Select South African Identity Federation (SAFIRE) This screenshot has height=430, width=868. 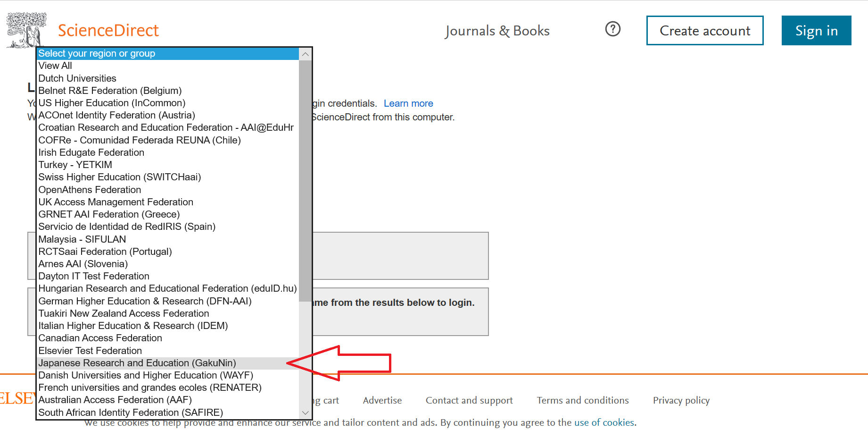168,413
